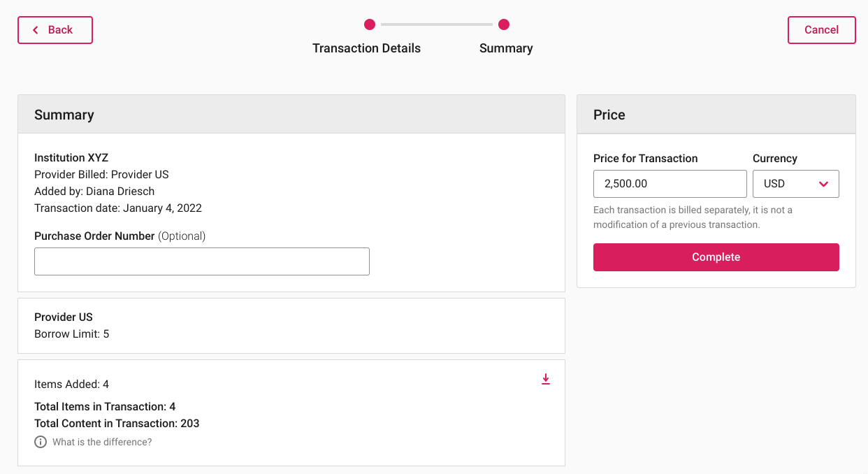868x474 pixels.
Task: Click the left chevron icon in Back button
Action: pos(36,30)
